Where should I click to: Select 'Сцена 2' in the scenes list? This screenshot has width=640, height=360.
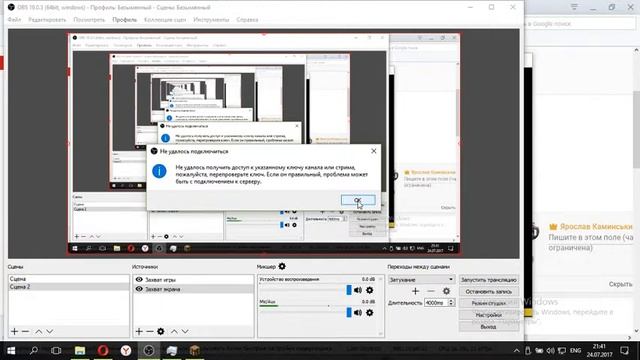point(69,287)
